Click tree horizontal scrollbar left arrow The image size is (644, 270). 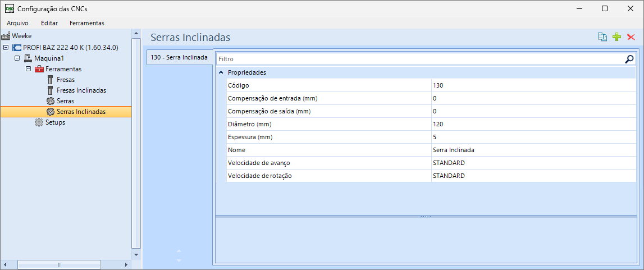5,264
